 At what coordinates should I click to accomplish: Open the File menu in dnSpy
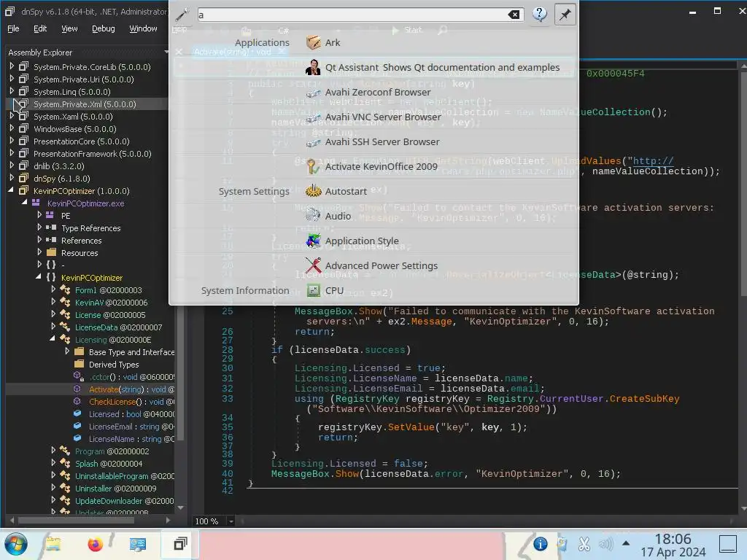[x=13, y=28]
